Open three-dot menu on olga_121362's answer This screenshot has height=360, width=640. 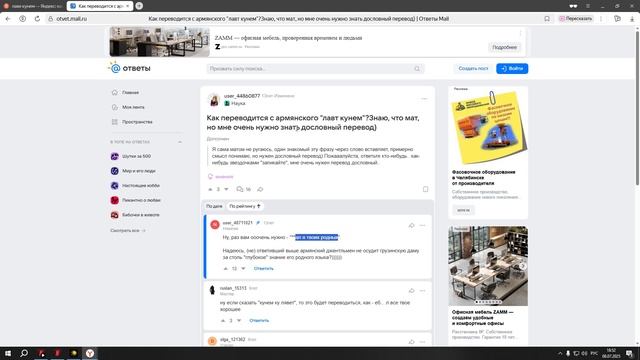point(422,342)
